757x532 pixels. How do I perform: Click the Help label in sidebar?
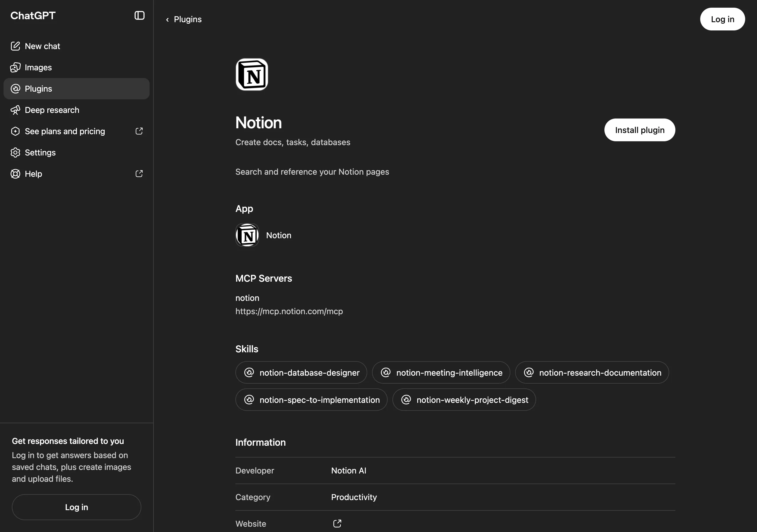pyautogui.click(x=33, y=174)
